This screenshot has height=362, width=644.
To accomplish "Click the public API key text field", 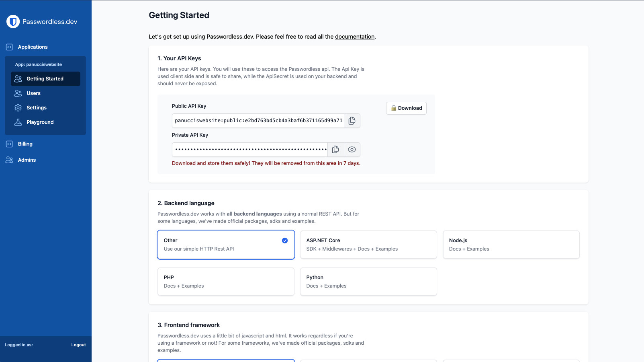I will click(x=258, y=120).
